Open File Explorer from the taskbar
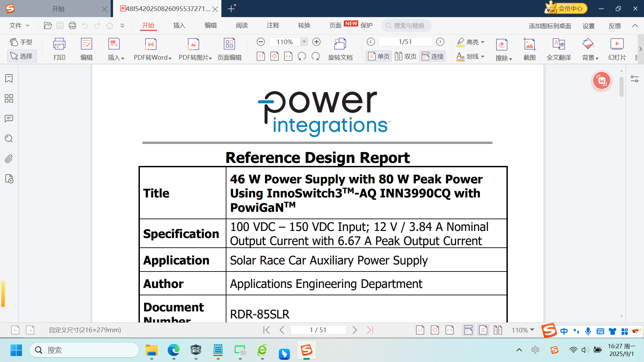The height and width of the screenshot is (362, 644). (152, 350)
